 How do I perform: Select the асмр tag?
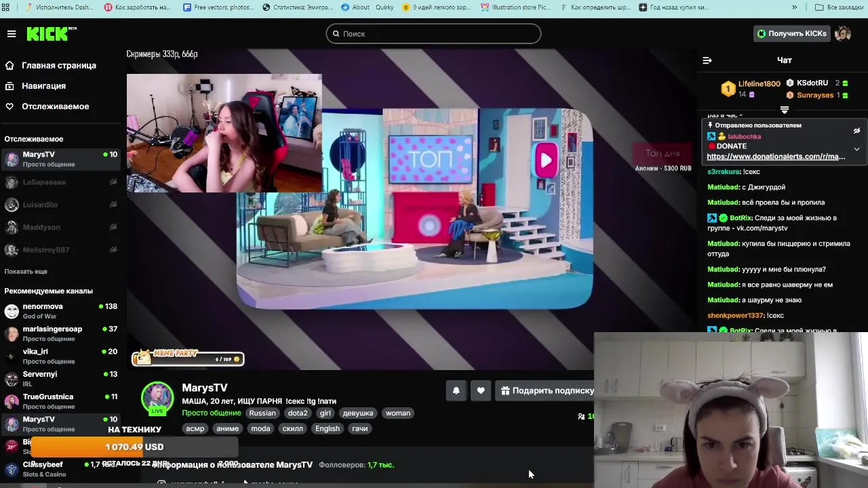[195, 428]
